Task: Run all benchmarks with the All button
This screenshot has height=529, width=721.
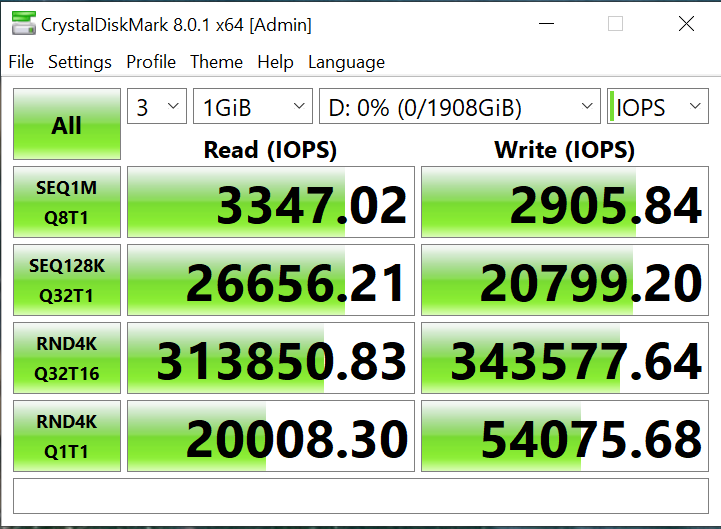Action: pyautogui.click(x=67, y=124)
